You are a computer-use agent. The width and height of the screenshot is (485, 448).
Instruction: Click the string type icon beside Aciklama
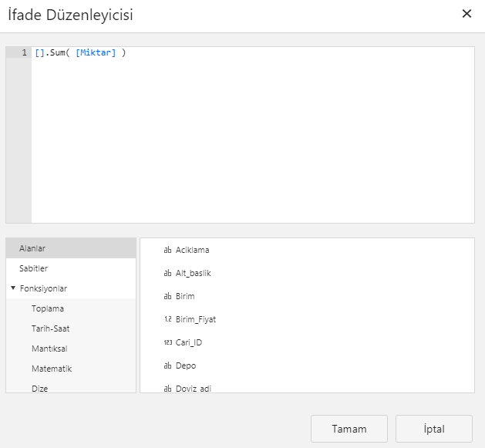167,250
